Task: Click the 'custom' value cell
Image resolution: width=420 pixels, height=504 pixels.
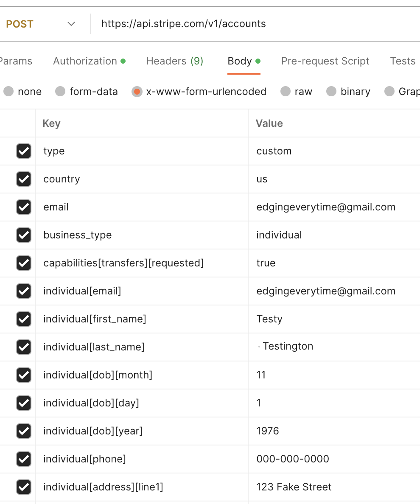Action: pos(334,151)
